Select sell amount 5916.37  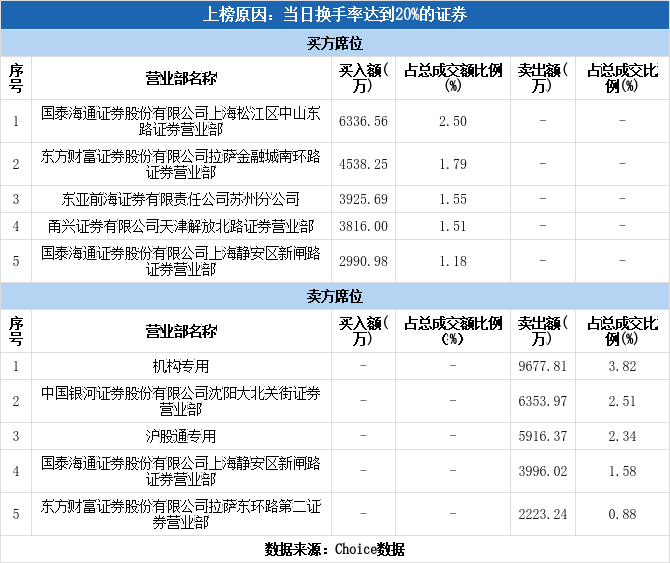543,437
